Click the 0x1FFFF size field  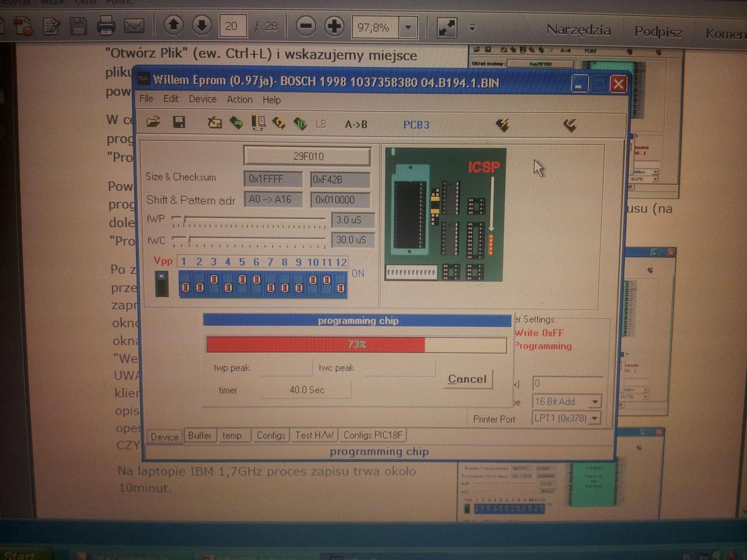(x=273, y=179)
